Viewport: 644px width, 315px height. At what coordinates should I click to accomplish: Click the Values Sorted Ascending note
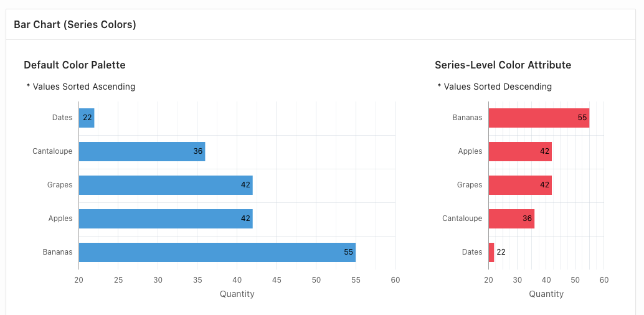point(81,87)
